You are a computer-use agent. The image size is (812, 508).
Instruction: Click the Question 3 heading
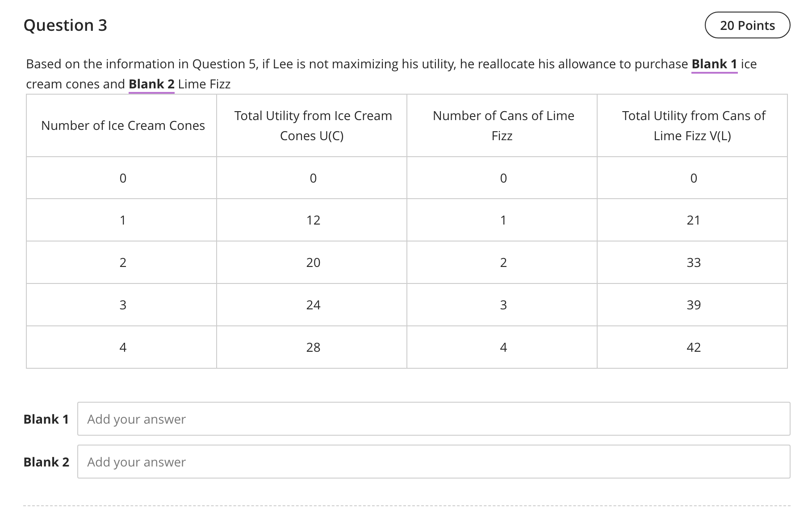pyautogui.click(x=65, y=25)
